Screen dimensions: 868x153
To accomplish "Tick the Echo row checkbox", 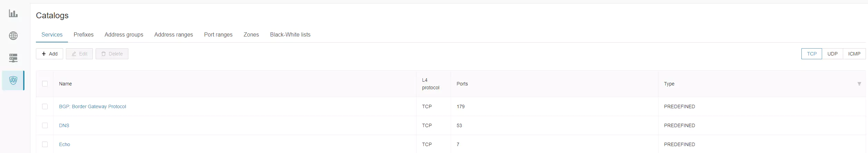I will click(x=45, y=144).
